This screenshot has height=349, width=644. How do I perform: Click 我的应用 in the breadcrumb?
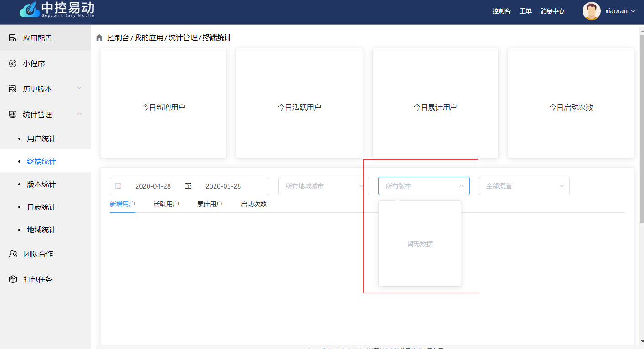[148, 37]
